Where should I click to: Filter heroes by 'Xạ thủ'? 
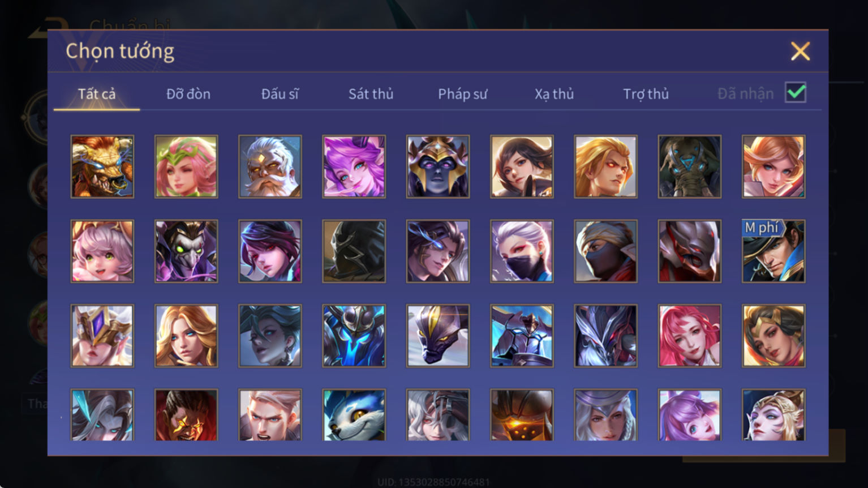tap(554, 94)
